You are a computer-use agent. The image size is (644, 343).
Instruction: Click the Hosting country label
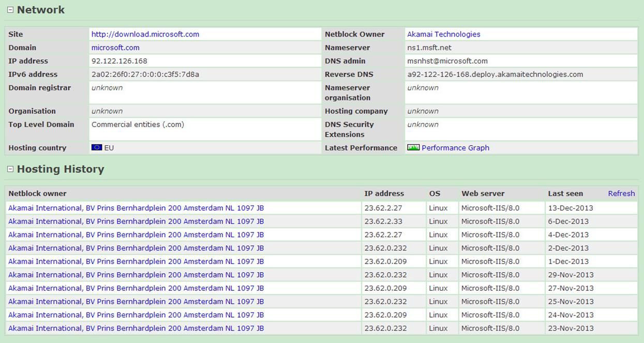tap(37, 148)
